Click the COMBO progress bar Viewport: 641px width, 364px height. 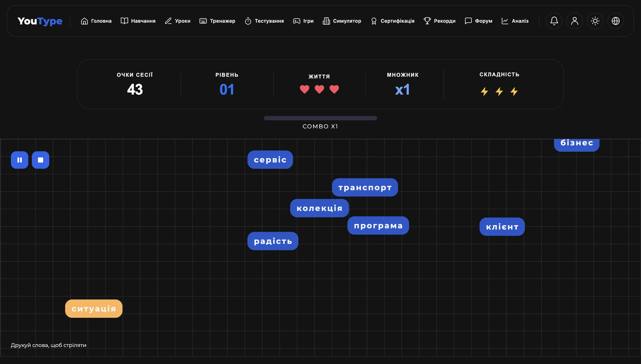point(320,118)
